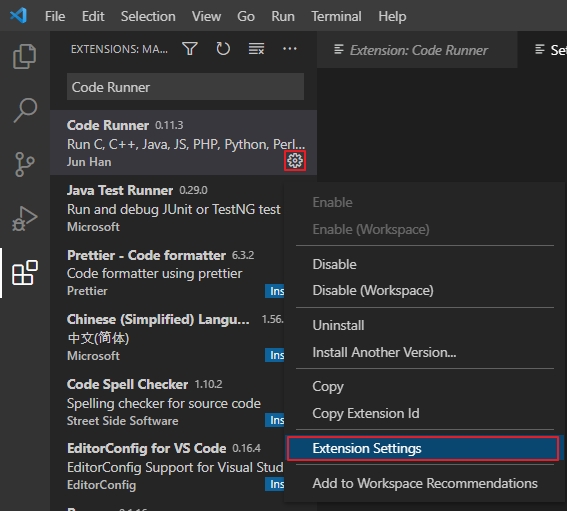This screenshot has width=567, height=511.
Task: Select Uninstall from the context menu
Action: [425, 325]
